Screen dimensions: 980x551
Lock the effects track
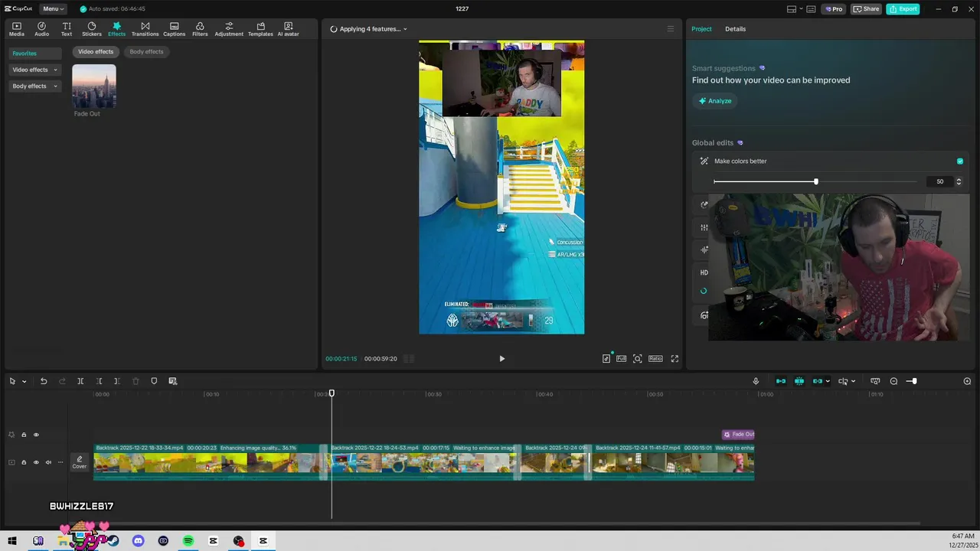coord(24,435)
